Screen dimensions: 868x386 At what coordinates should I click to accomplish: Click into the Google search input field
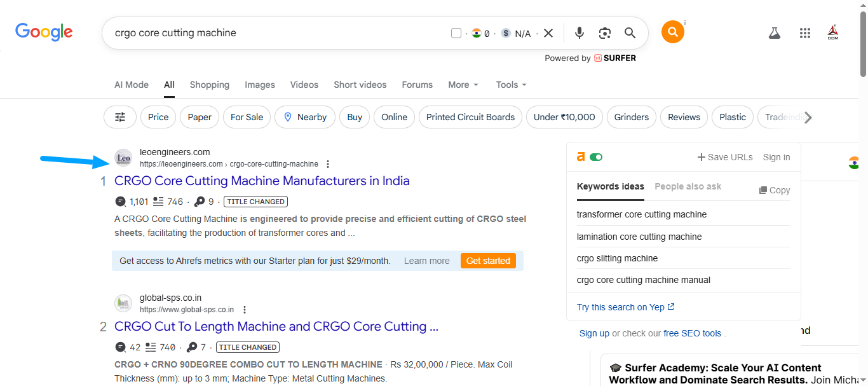(x=273, y=33)
